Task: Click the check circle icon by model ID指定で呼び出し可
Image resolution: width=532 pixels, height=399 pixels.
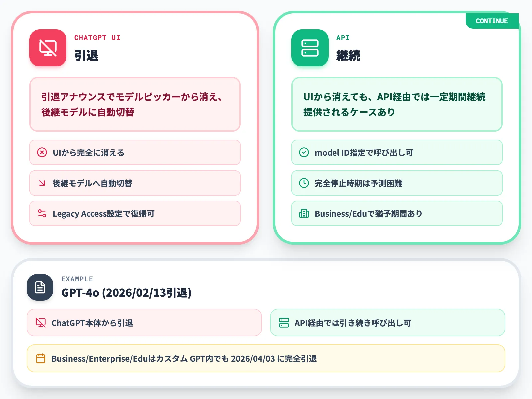Action: pos(304,153)
